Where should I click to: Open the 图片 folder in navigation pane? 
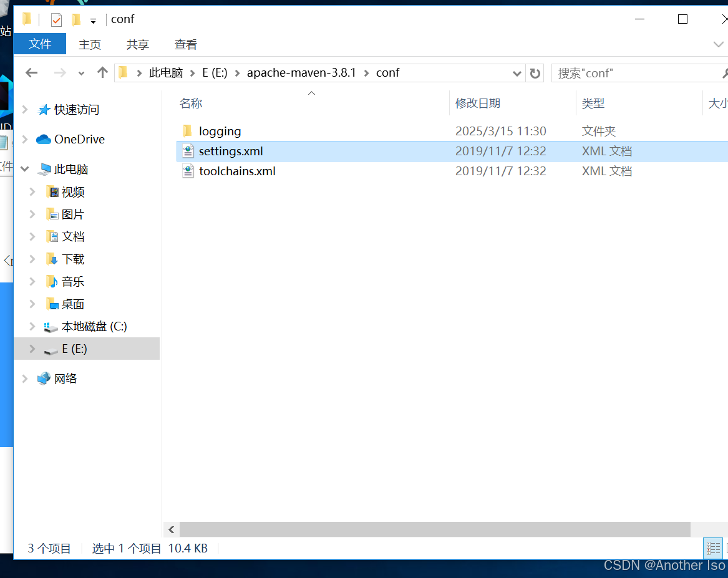tap(73, 214)
